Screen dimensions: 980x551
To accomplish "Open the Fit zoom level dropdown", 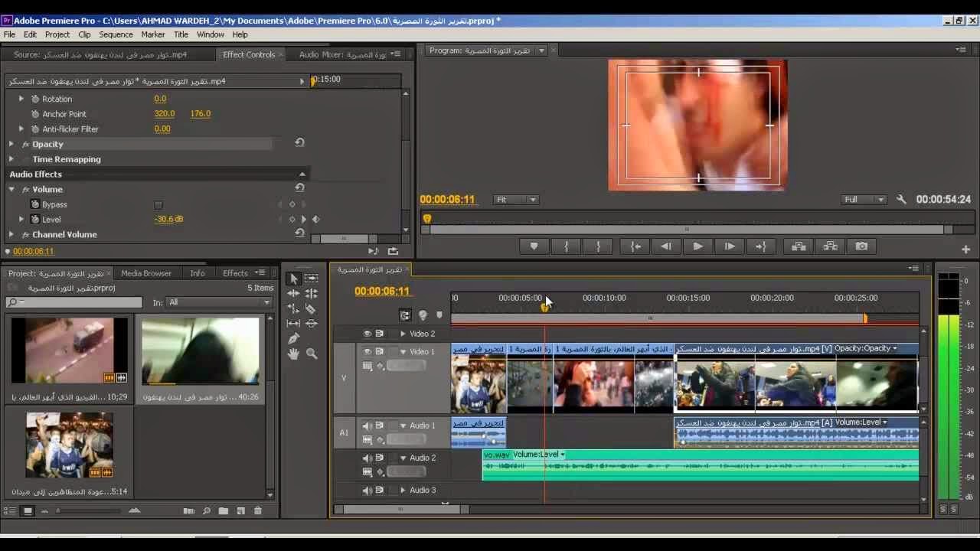I will [517, 200].
